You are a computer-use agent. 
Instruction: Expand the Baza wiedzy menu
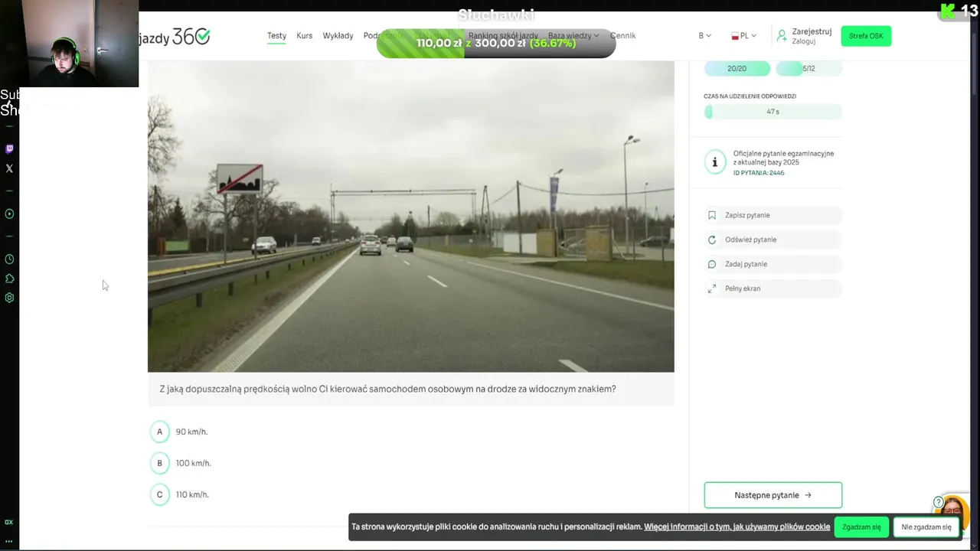click(573, 36)
